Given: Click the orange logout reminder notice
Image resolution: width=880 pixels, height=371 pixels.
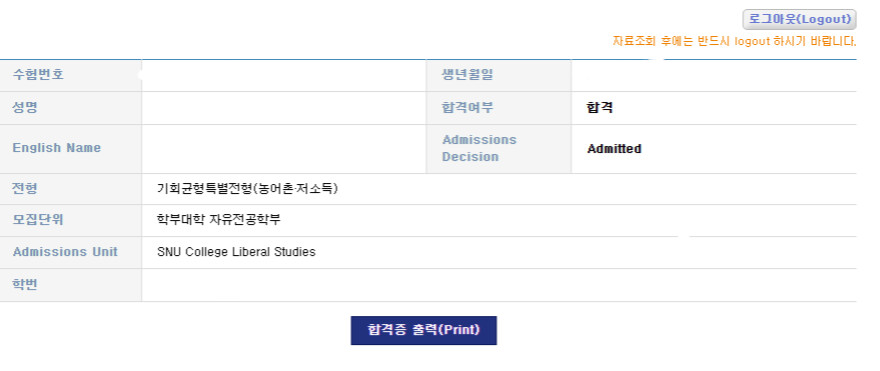Looking at the screenshot, I should tap(734, 42).
